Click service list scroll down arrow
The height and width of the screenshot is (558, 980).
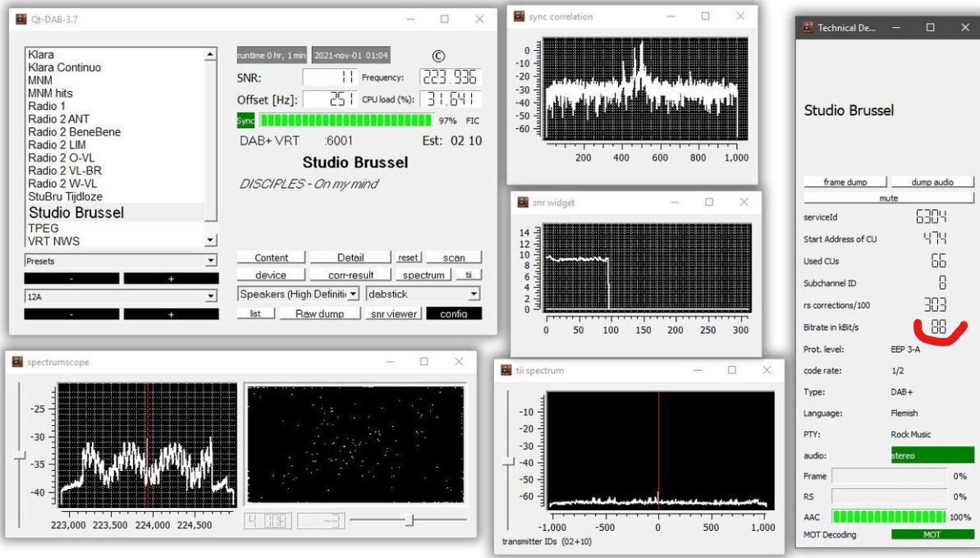coord(210,240)
